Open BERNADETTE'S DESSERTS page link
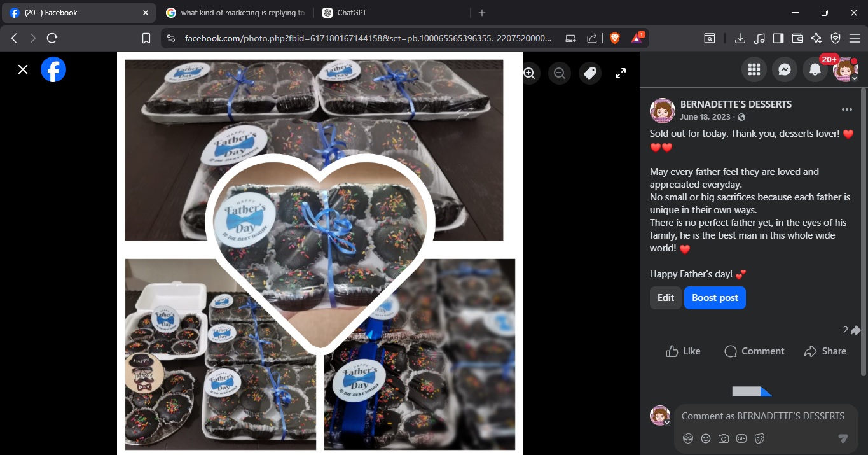 [x=736, y=104]
